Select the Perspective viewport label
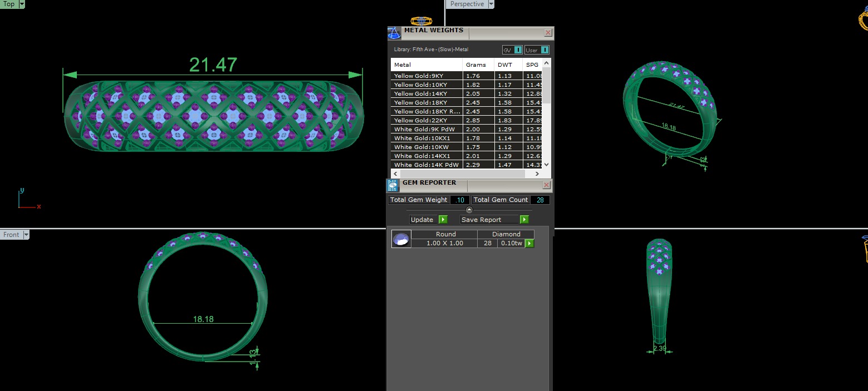This screenshot has width=868, height=391. (467, 4)
